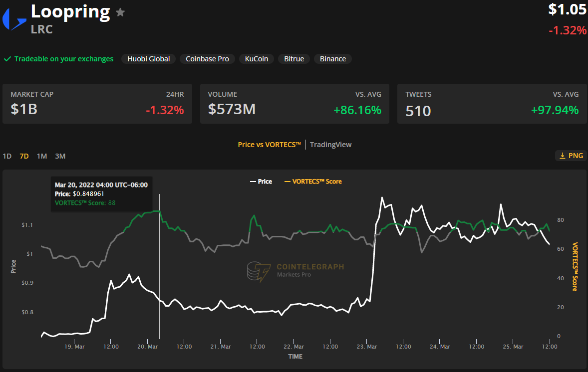
Task: Click the Loopring logo icon
Action: pyautogui.click(x=14, y=19)
